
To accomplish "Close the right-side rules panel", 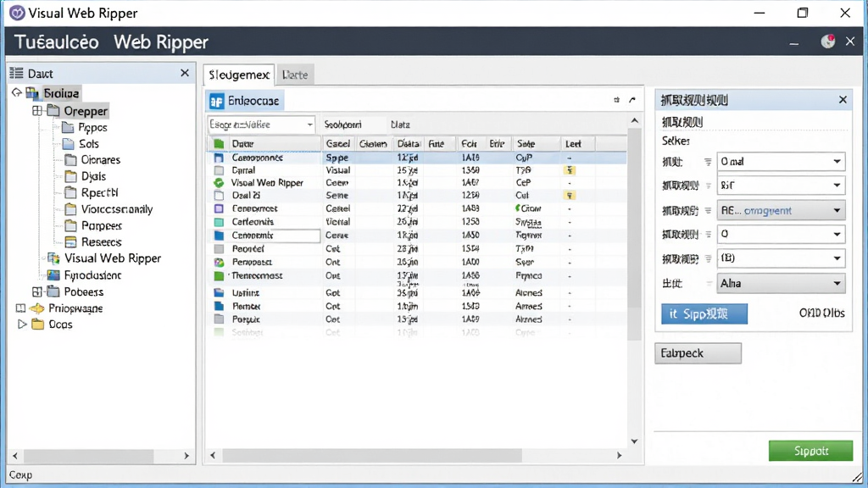I will pyautogui.click(x=843, y=100).
